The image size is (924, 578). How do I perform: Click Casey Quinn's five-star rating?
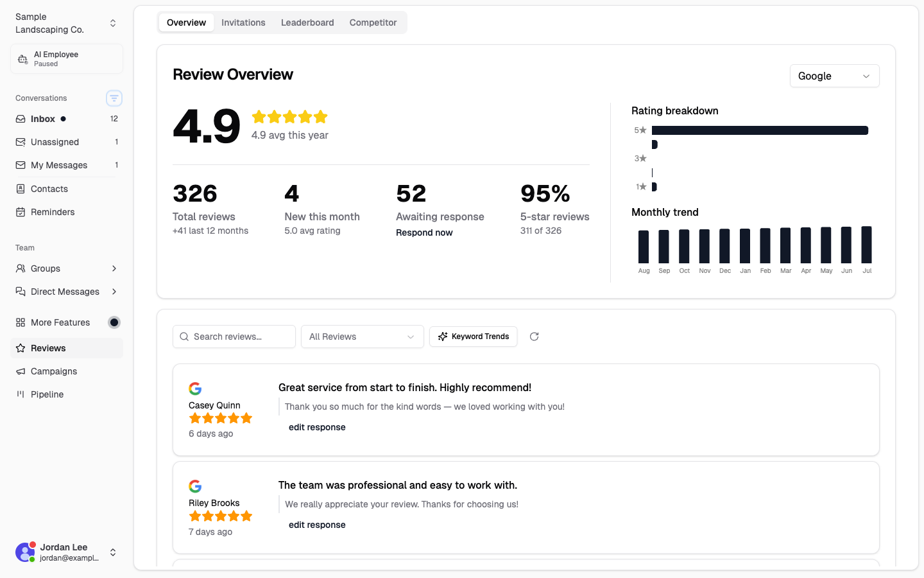[221, 418]
